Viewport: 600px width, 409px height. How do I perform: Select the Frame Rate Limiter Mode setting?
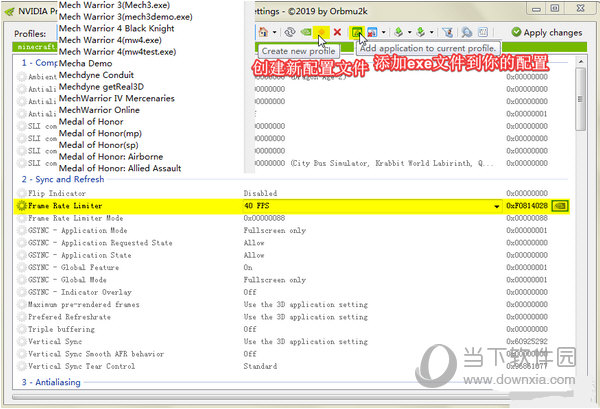(x=293, y=218)
